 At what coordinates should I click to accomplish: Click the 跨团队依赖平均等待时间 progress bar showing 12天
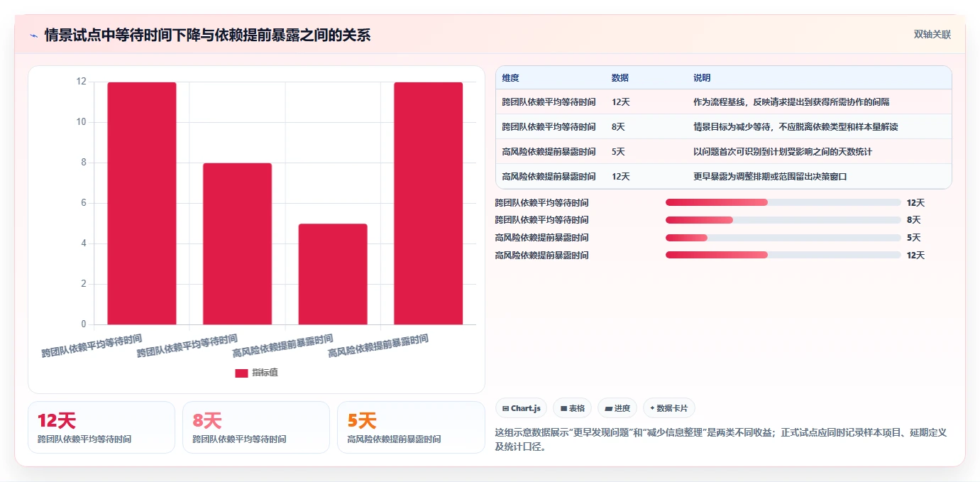[783, 203]
